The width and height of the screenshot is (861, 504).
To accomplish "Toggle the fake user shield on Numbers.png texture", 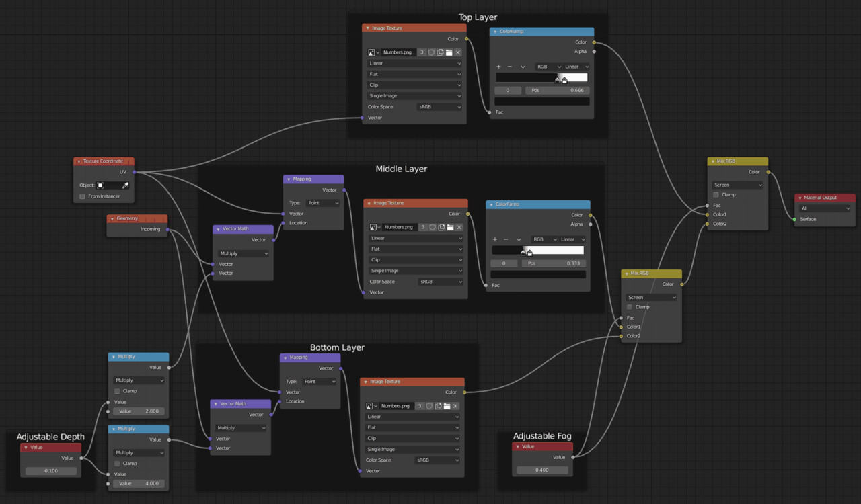I will tap(431, 52).
